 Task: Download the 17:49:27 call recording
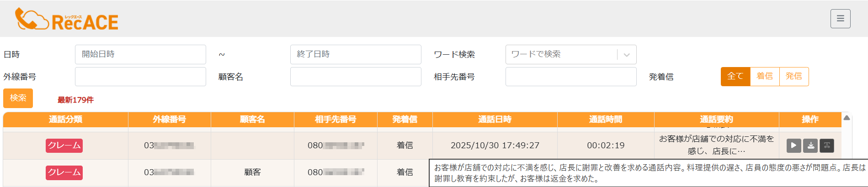tap(810, 145)
